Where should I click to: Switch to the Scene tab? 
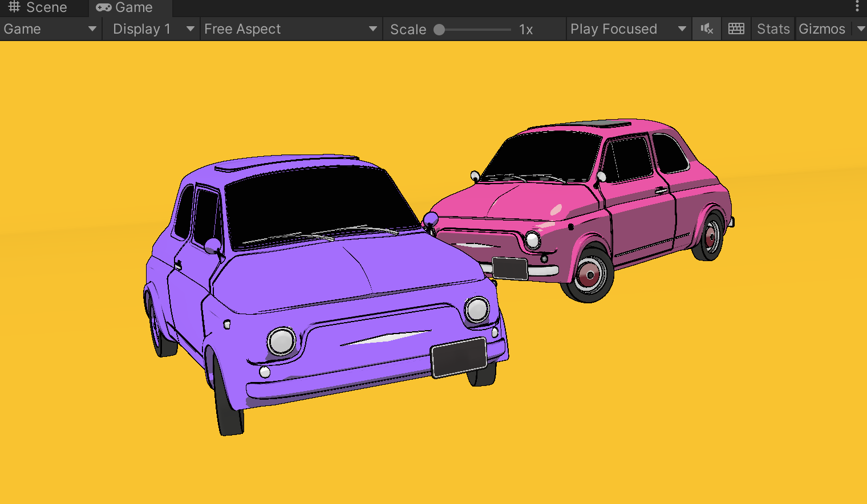[44, 7]
